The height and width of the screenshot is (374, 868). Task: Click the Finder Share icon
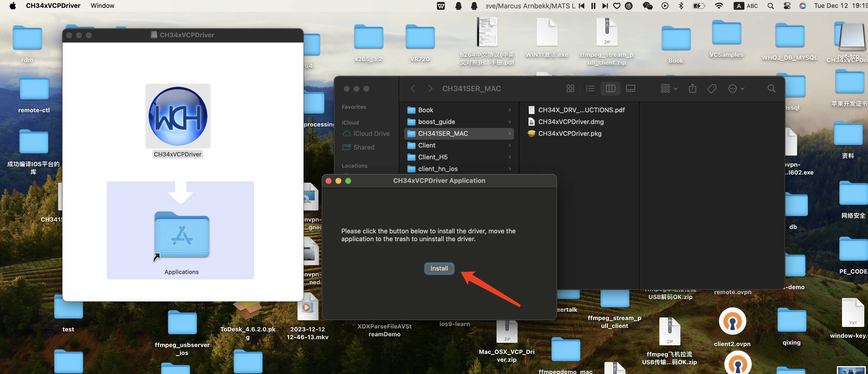(x=692, y=88)
